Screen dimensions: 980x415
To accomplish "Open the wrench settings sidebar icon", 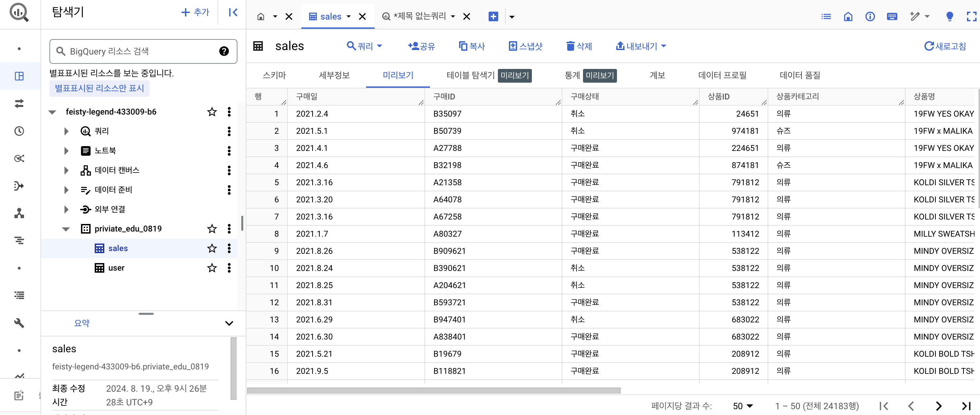I will click(19, 323).
